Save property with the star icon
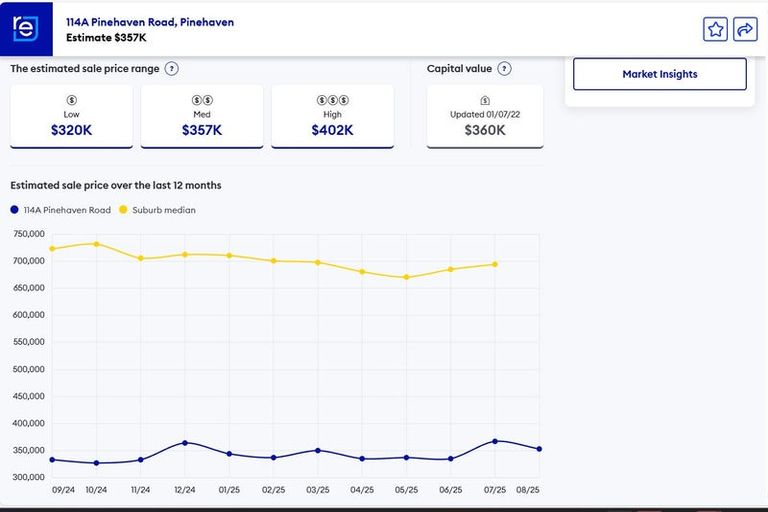This screenshot has width=768, height=512. 715,30
